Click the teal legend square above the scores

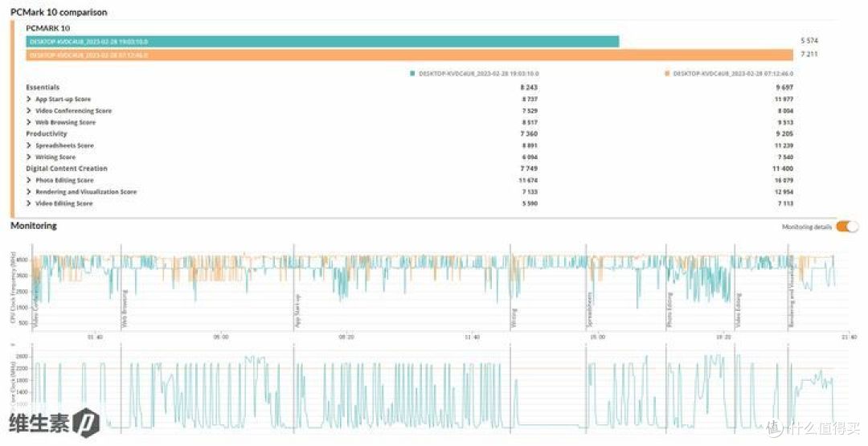(x=412, y=73)
